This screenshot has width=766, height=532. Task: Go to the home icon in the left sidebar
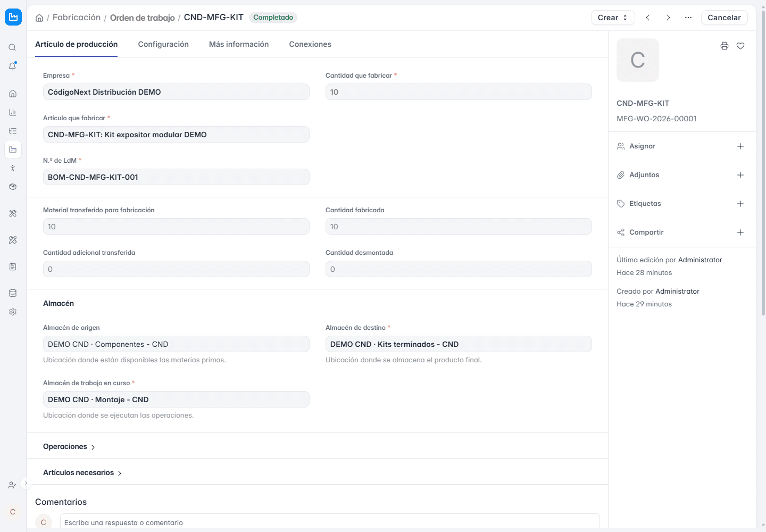13,94
